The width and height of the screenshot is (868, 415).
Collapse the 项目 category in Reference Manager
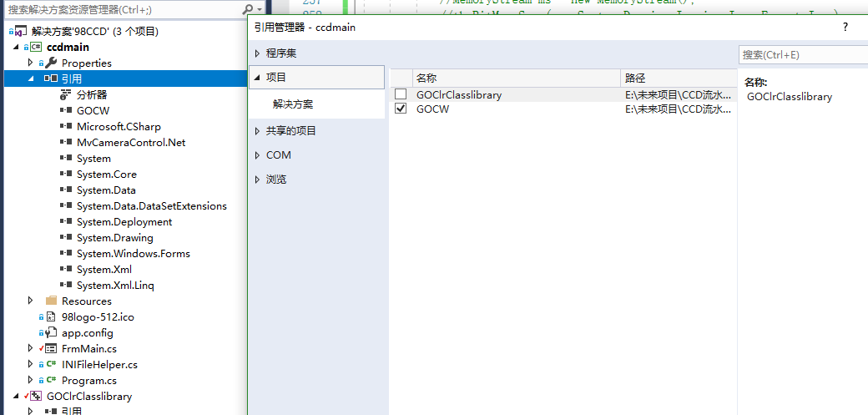tap(257, 78)
